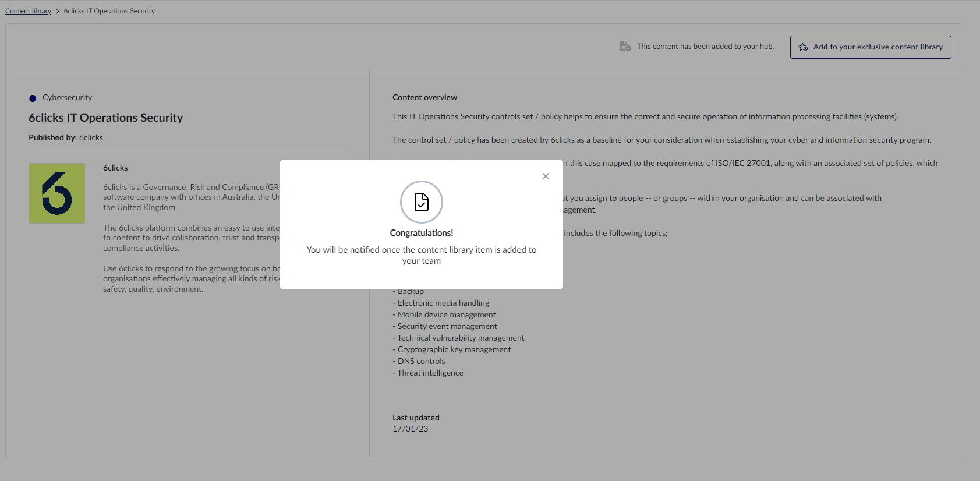The width and height of the screenshot is (980, 481).
Task: Click the Cybersecurity category dot
Action: [x=33, y=98]
